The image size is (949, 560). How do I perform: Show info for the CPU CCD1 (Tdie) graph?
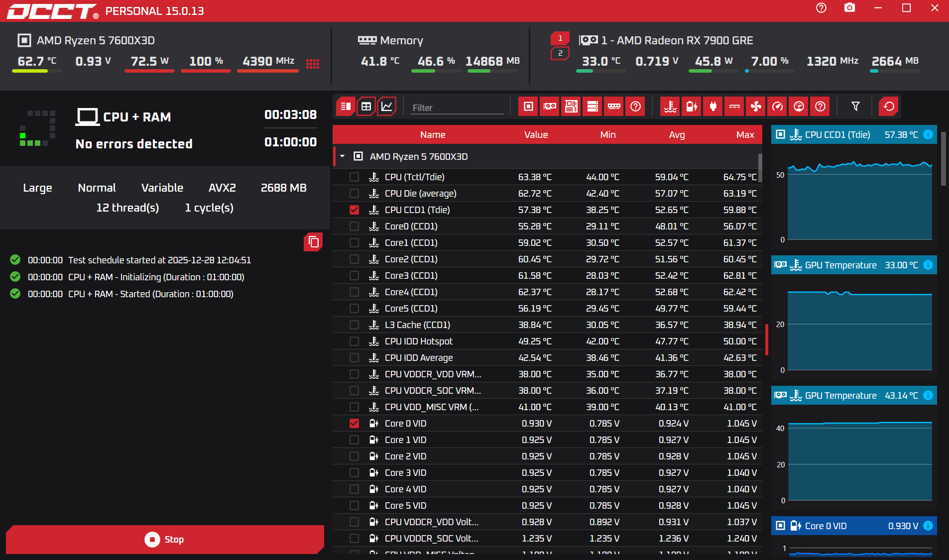pos(928,134)
